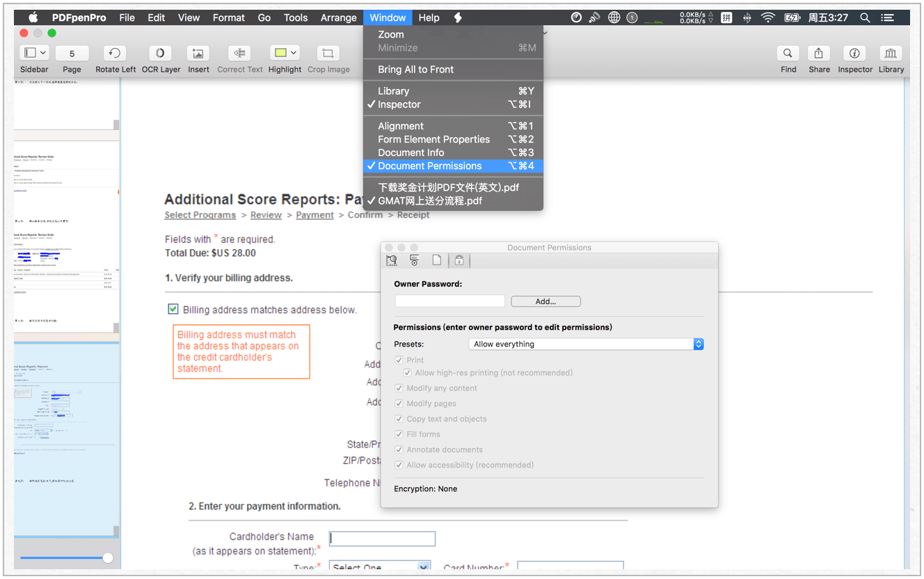Image resolution: width=924 pixels, height=579 pixels.
Task: Open the Apple menu icon
Action: [33, 17]
